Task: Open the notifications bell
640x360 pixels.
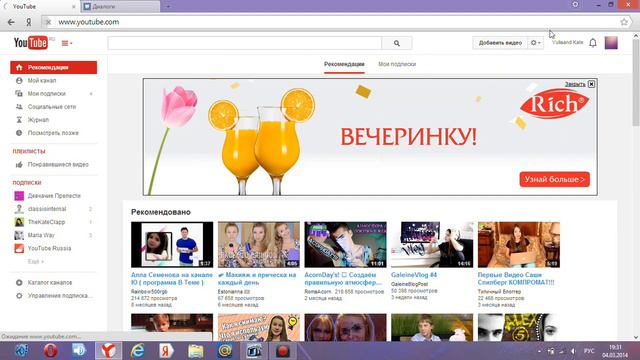Action: [x=593, y=42]
